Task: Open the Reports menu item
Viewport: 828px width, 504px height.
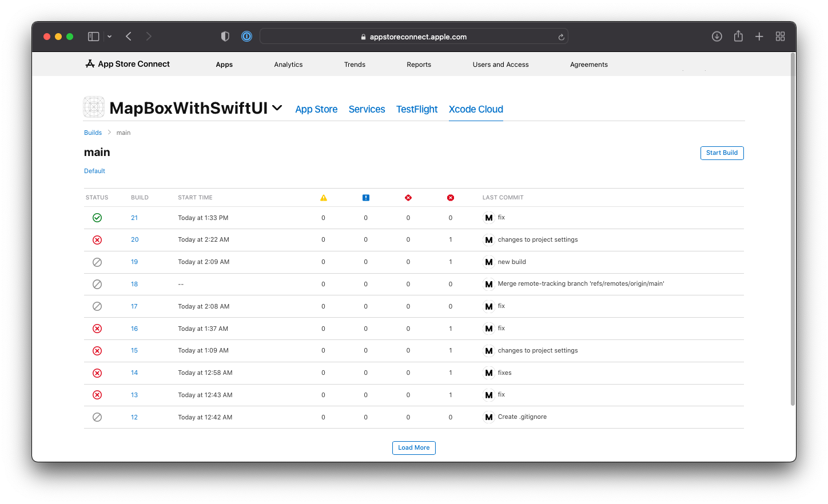Action: [419, 65]
